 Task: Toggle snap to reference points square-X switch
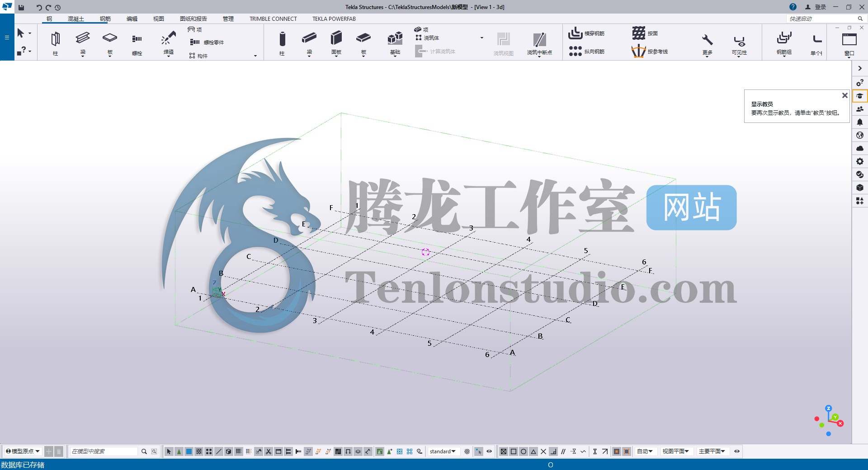(x=504, y=451)
